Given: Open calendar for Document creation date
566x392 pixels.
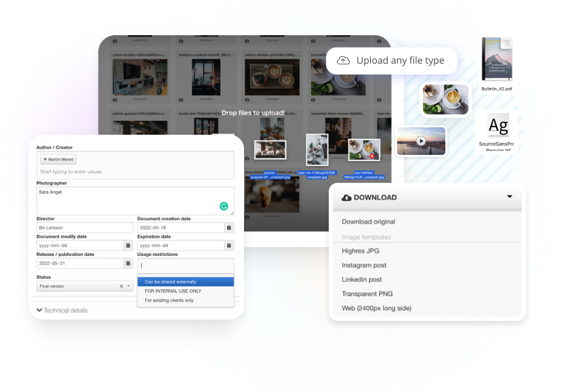Looking at the screenshot, I should click(229, 227).
